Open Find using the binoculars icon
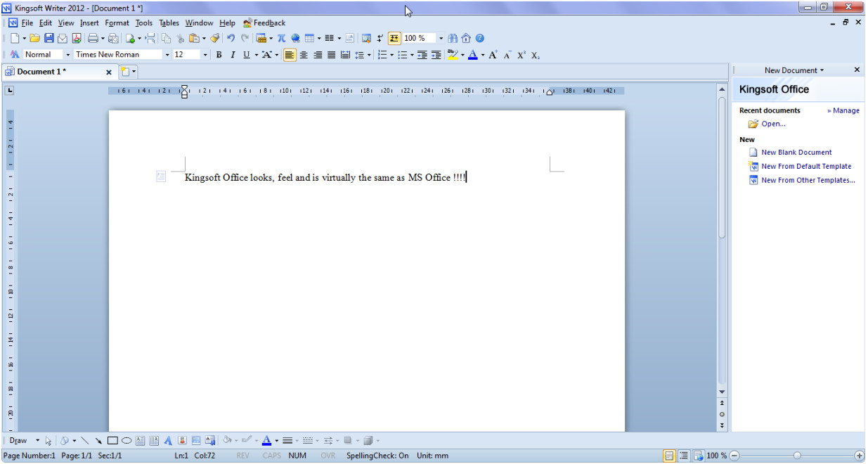Screen dimensions: 868x464 (x=453, y=38)
